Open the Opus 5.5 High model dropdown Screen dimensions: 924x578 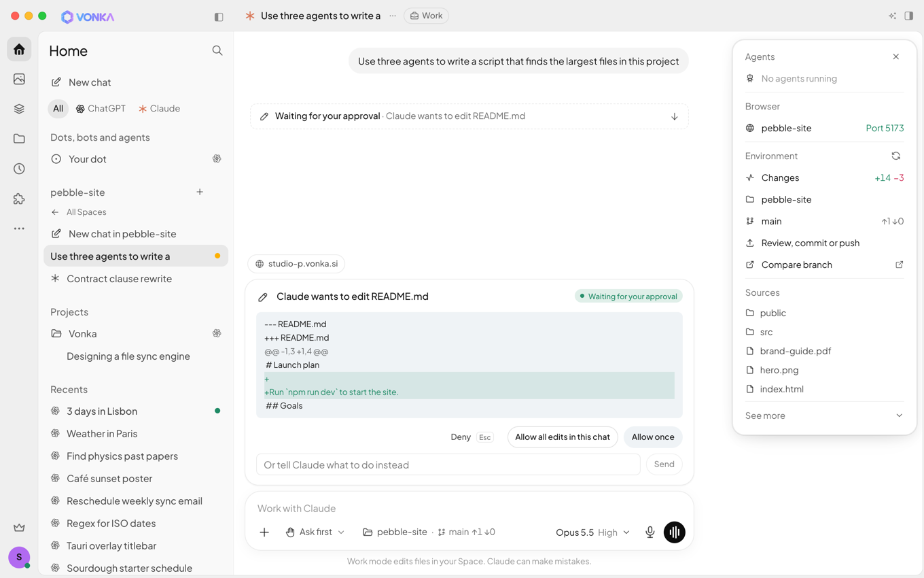(592, 532)
